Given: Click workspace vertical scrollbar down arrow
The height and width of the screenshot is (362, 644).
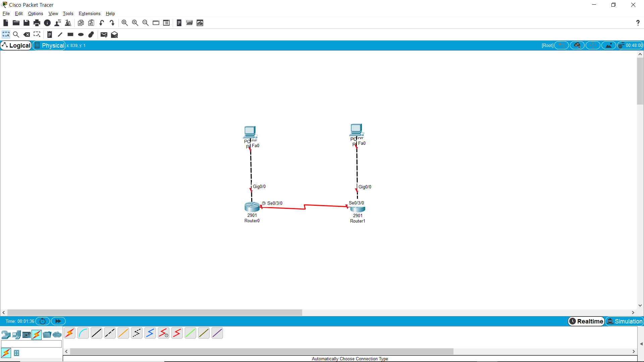Looking at the screenshot, I should tap(640, 305).
